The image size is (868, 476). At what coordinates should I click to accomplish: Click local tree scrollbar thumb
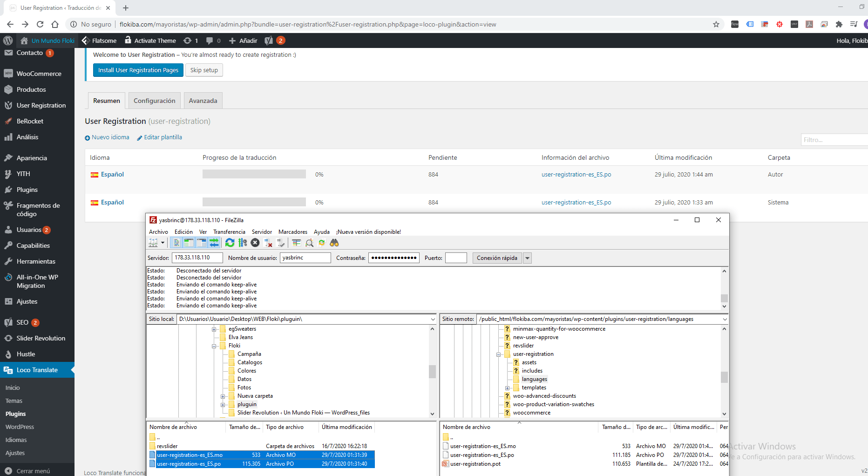click(x=432, y=372)
